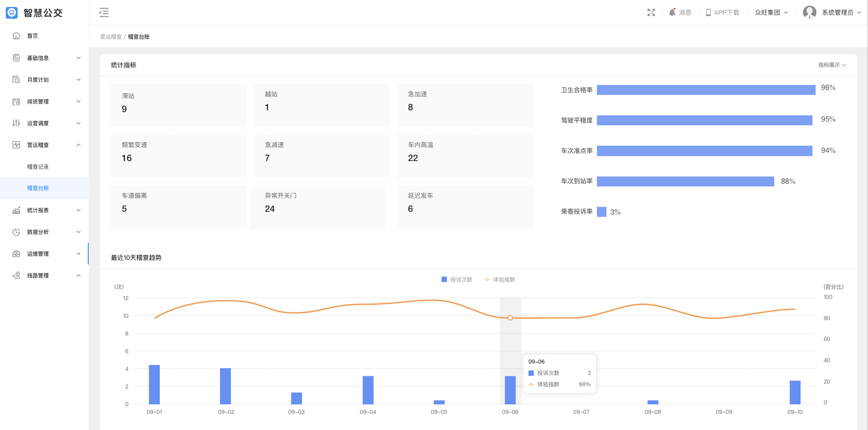Select 稽查台账 submenu item
Image resolution: width=868 pixels, height=430 pixels.
click(38, 188)
